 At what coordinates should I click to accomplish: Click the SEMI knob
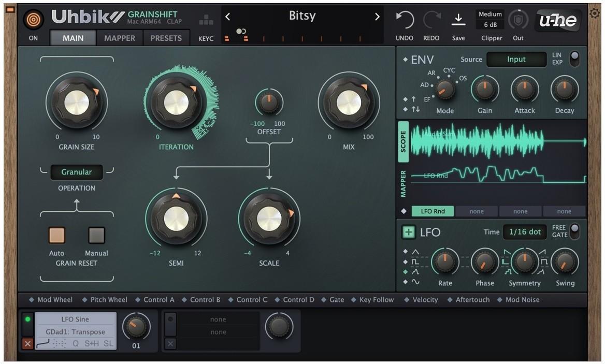pyautogui.click(x=176, y=219)
